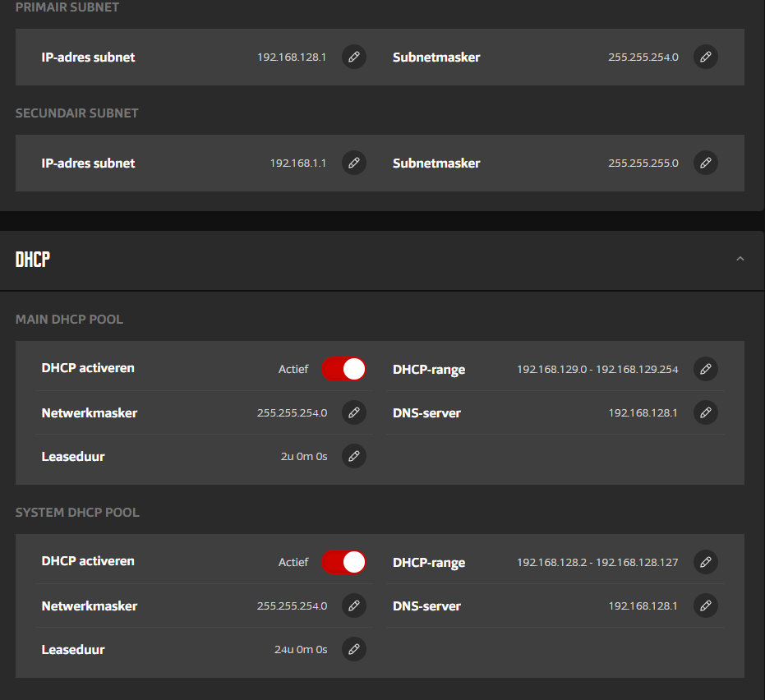Click the primary subnet IP value 192.168.128.1
This screenshot has width=765, height=700.
[x=292, y=58]
